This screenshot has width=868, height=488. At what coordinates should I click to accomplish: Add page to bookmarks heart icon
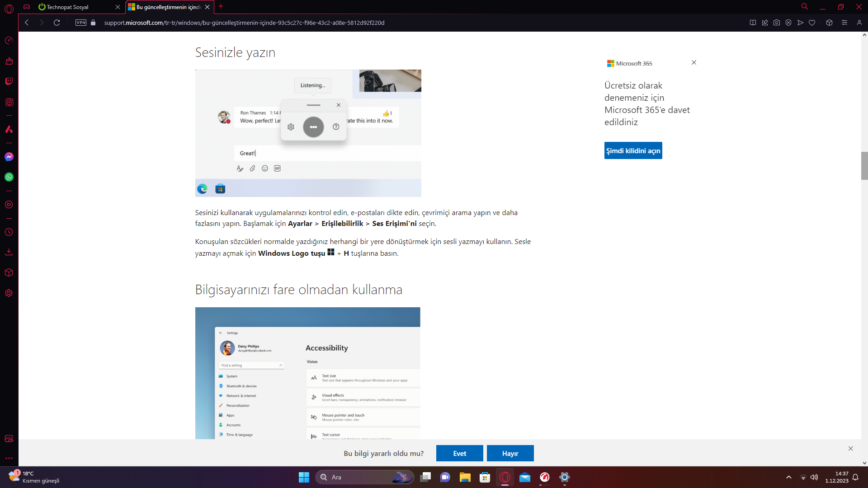pos(812,23)
